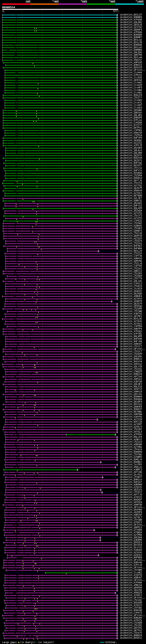The width and height of the screenshot is (146, 644).
Task: Click UniRef100_A5AOS7 label
Action: click(x=131, y=60)
